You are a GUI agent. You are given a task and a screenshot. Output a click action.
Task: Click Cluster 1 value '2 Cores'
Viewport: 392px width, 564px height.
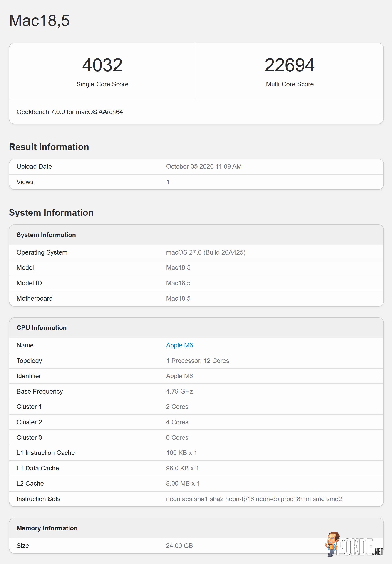pyautogui.click(x=177, y=407)
